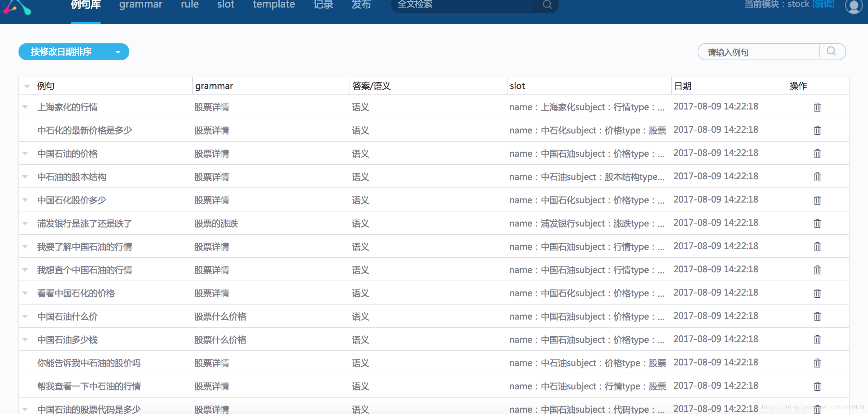Expand the 中石油的股本结构 row

25,177
